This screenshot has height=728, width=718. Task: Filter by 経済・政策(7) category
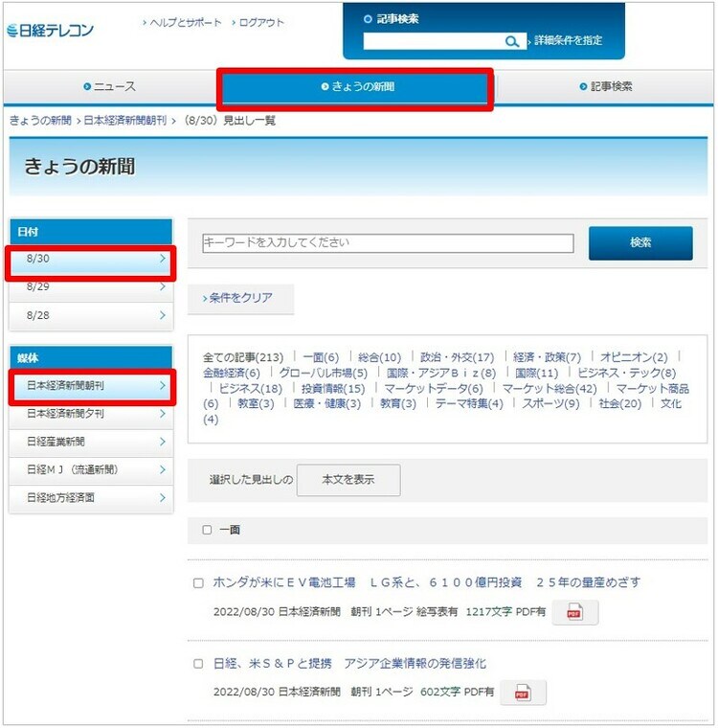pos(547,357)
